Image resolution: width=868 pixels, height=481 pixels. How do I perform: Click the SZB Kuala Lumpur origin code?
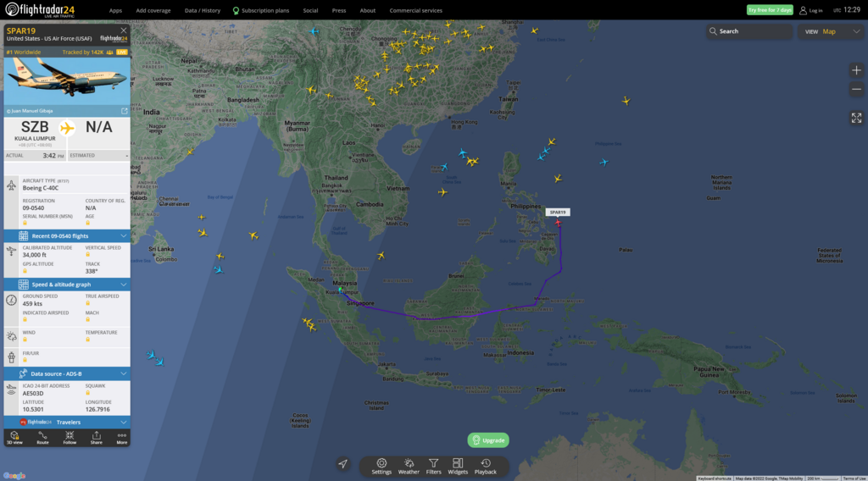pyautogui.click(x=34, y=127)
